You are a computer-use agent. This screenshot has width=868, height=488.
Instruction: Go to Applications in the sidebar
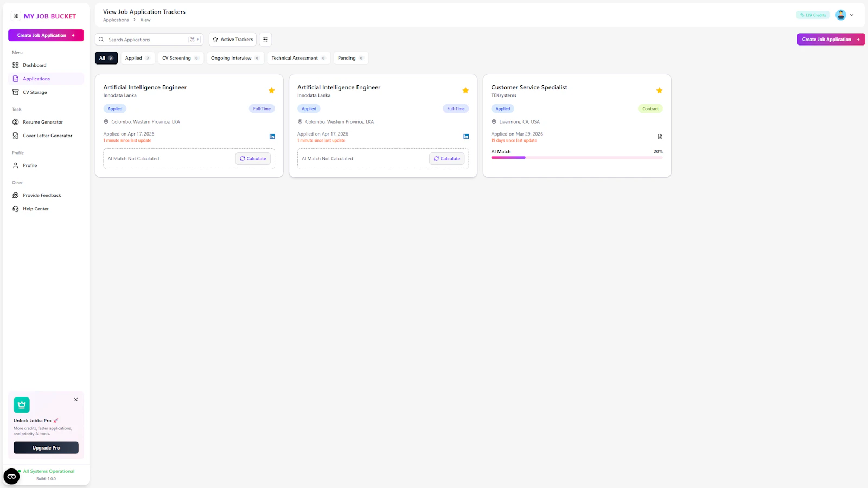[46, 79]
